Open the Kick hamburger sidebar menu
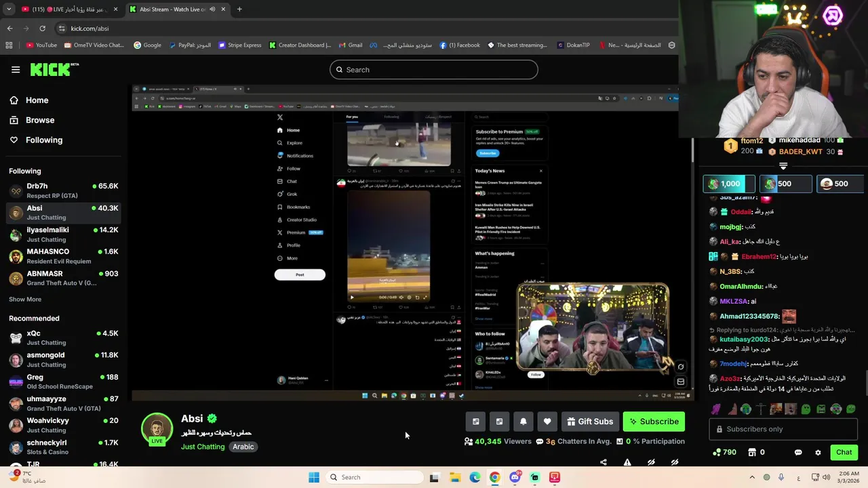 (x=16, y=69)
